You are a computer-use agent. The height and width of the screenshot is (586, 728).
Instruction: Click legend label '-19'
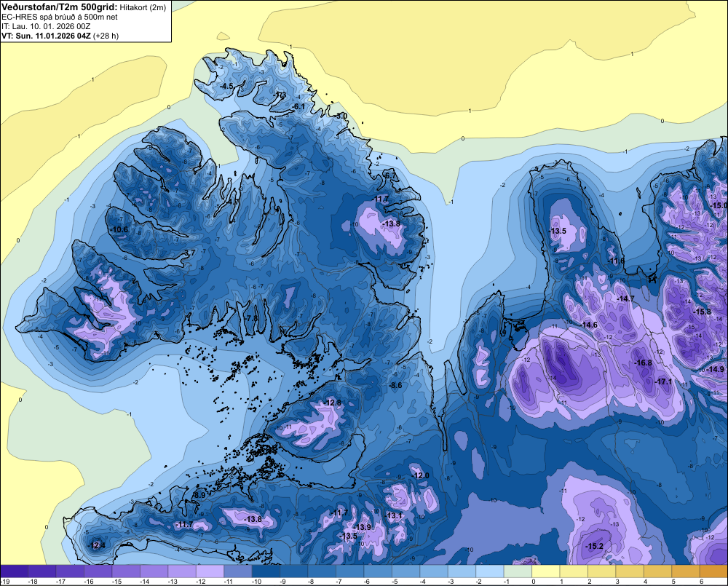point(5,582)
